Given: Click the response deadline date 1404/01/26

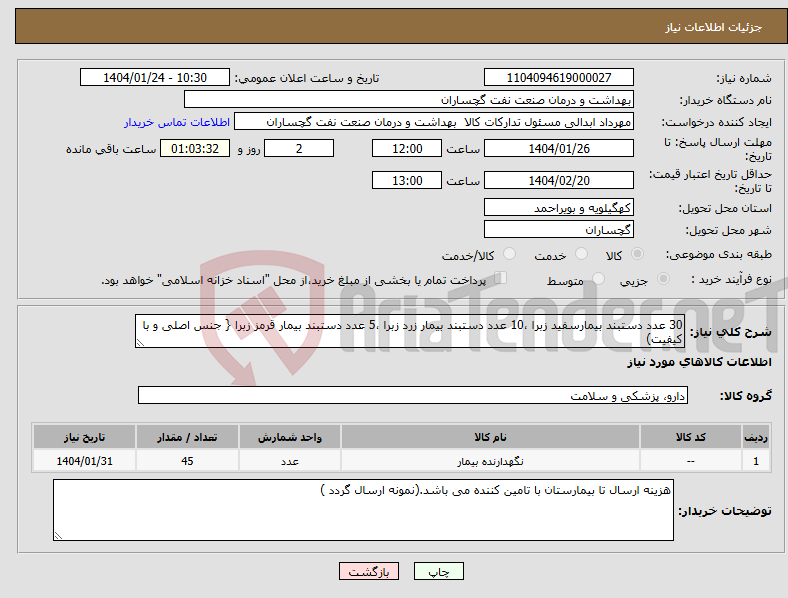Looking at the screenshot, I should (x=558, y=149).
